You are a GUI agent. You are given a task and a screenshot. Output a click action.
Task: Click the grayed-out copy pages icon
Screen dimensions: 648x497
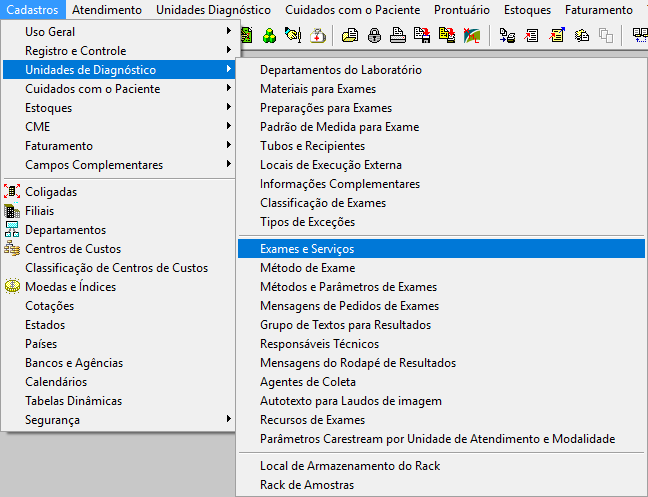606,36
